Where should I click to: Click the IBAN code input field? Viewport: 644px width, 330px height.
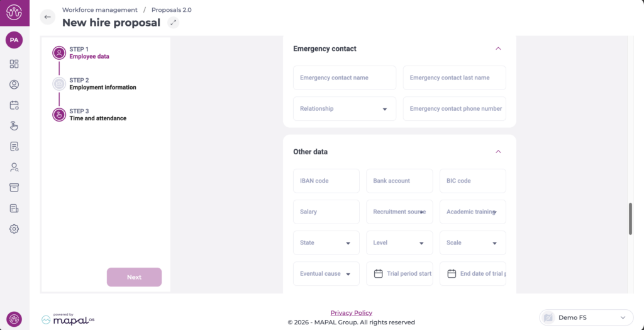(x=326, y=181)
